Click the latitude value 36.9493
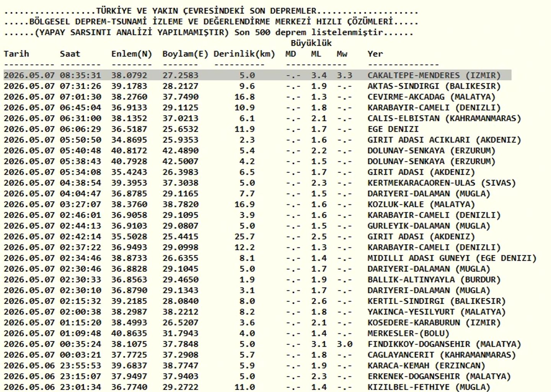 pyautogui.click(x=129, y=247)
